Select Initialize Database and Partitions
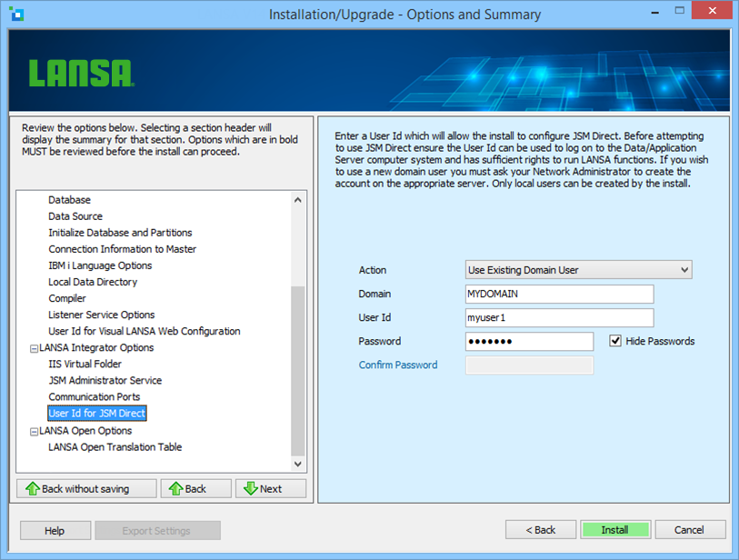 point(120,233)
